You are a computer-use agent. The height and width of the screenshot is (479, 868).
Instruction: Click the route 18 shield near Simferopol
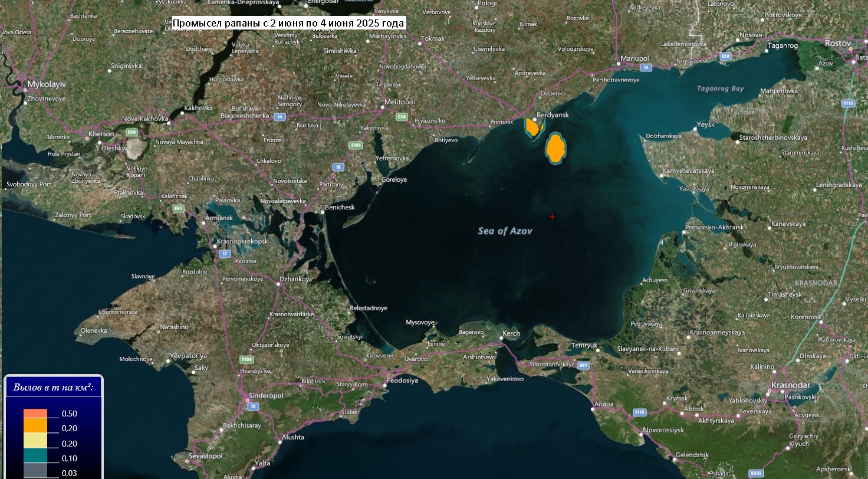coord(252,406)
